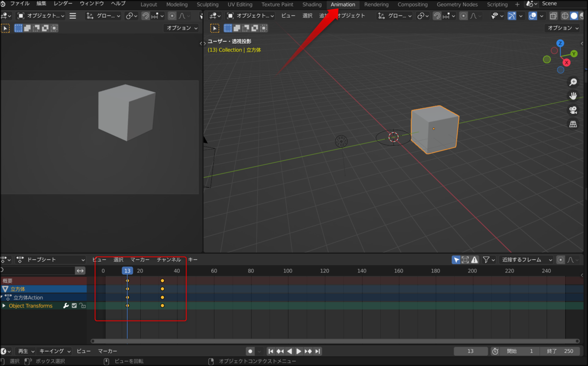
Task: Jump to the previous keyframe
Action: coord(280,351)
